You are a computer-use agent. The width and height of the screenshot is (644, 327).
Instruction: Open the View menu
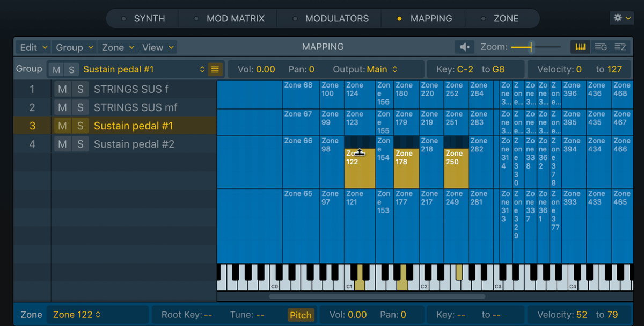pos(155,47)
